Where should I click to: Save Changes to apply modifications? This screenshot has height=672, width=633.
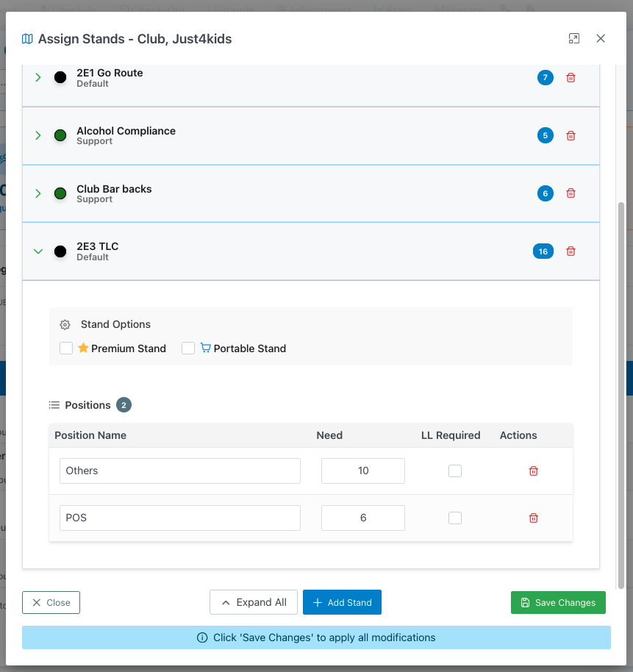558,603
